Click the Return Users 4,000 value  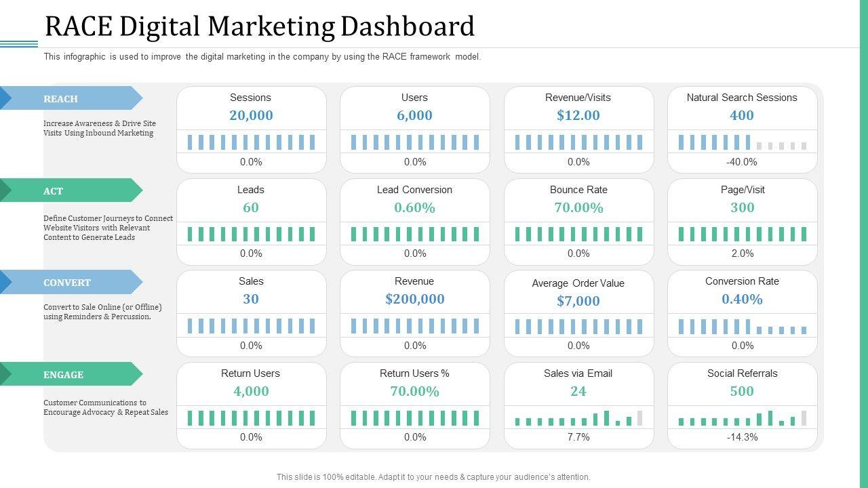coord(251,391)
